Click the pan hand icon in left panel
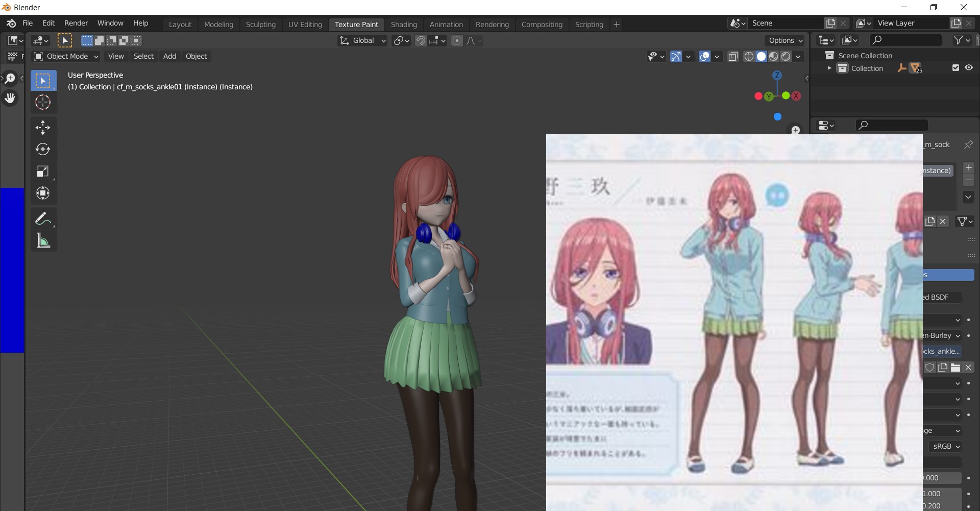 10,98
